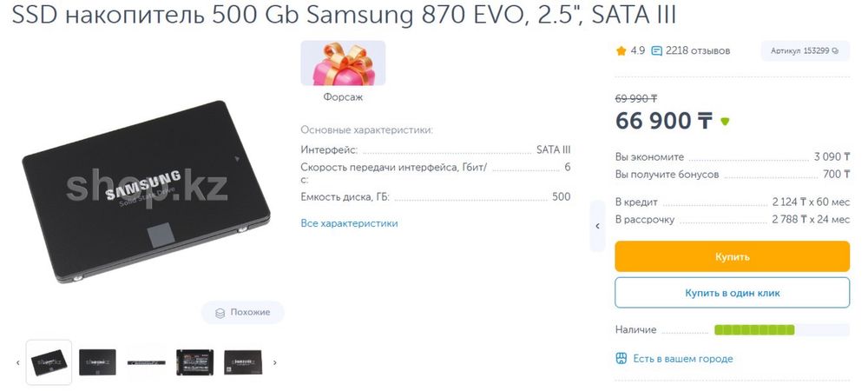Image resolution: width=868 pixels, height=391 pixels.
Task: Click the layers icon in 'Похожие'
Action: (x=220, y=313)
